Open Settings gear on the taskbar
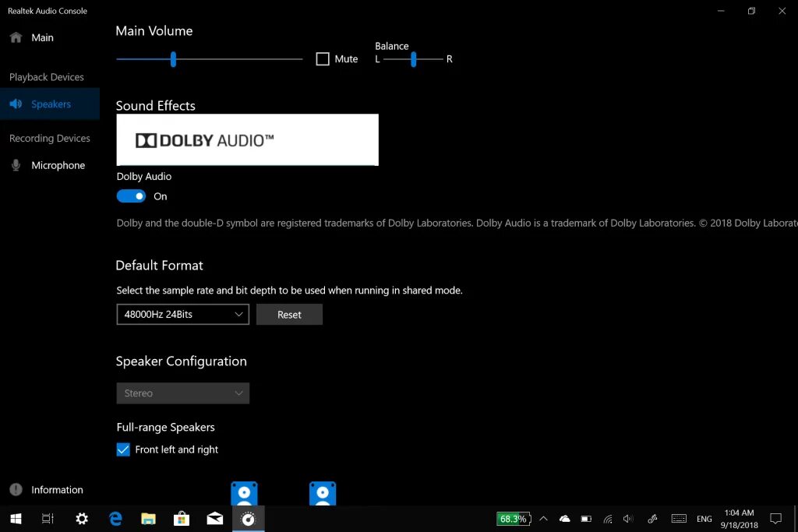The width and height of the screenshot is (798, 532). [x=81, y=519]
